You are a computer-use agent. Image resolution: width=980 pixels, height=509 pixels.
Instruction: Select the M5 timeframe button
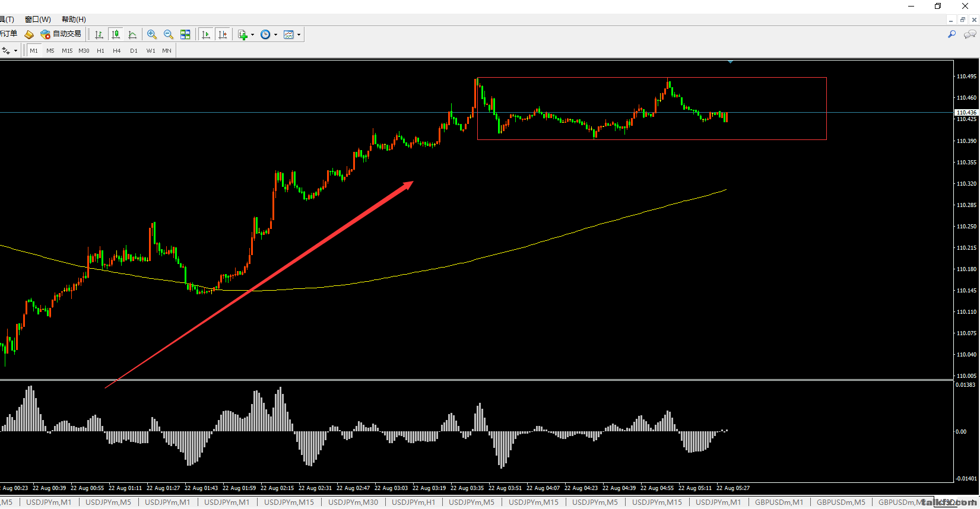tap(50, 50)
